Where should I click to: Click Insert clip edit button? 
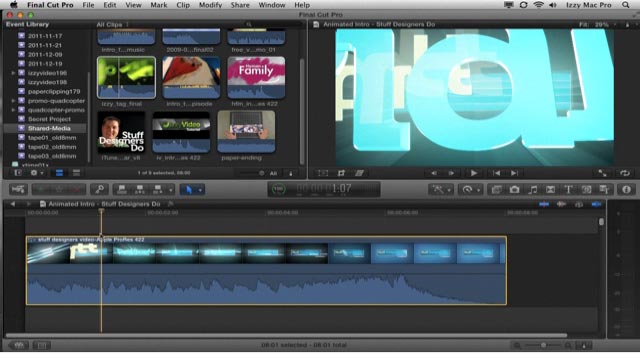(140, 189)
